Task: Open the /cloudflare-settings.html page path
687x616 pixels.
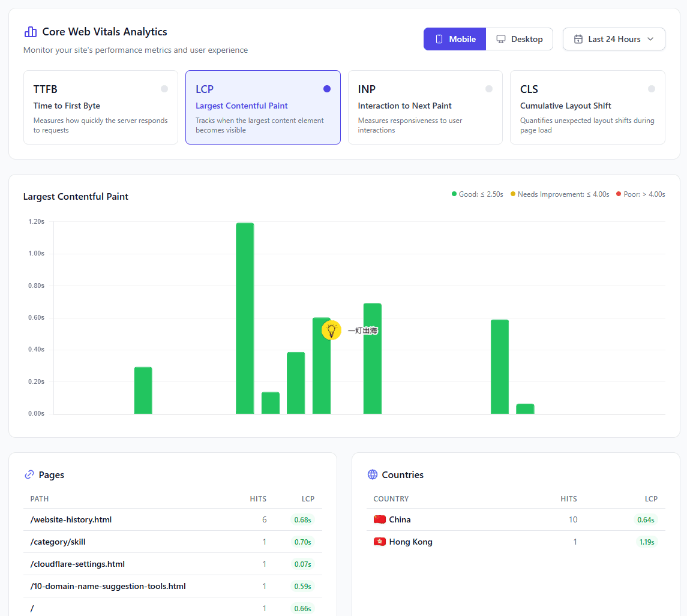Action: [77, 564]
